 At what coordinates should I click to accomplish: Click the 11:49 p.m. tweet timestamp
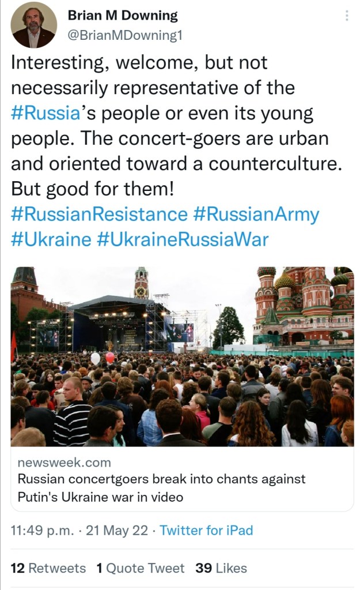click(x=42, y=531)
